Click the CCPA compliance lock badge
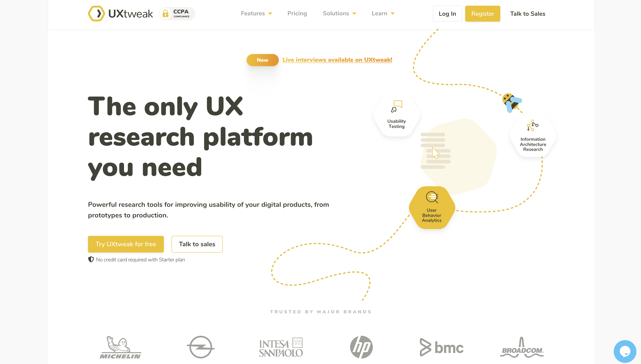Image resolution: width=641 pixels, height=364 pixels. coord(177,13)
